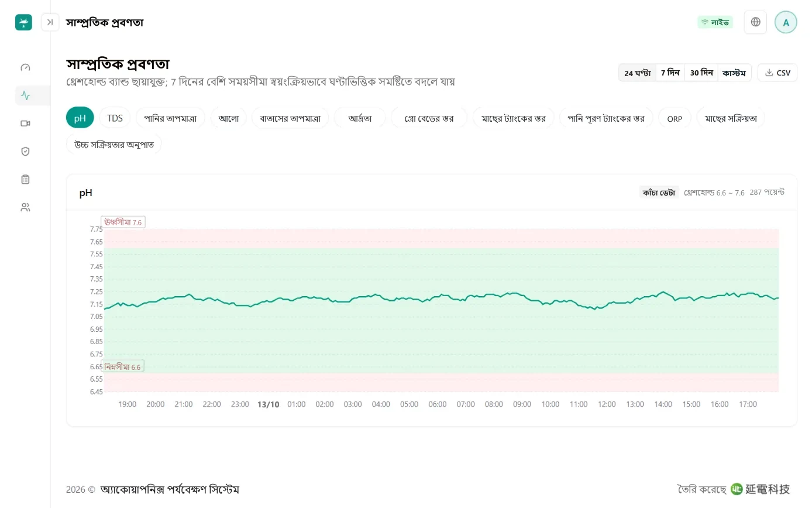The height and width of the screenshot is (508, 812).
Task: Click the green লাইভ status badge
Action: 715,22
